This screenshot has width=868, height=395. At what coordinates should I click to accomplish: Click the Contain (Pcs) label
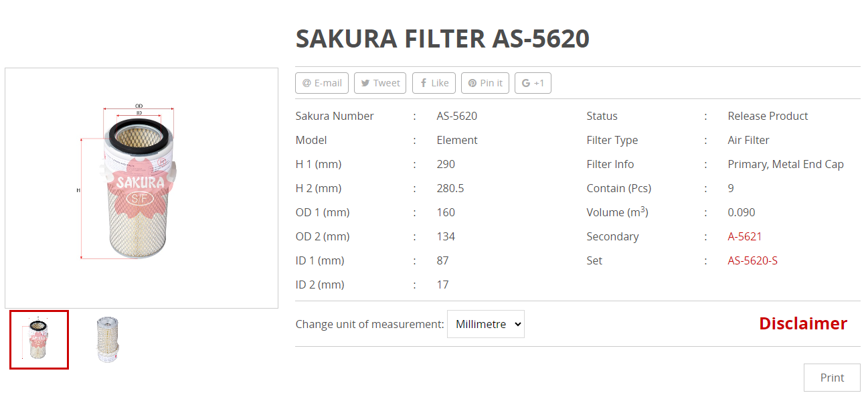pos(619,188)
